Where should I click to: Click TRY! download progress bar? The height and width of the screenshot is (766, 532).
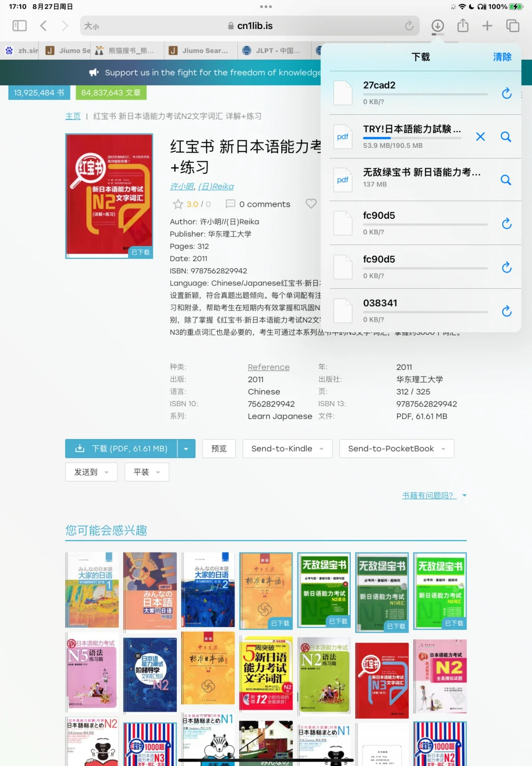coord(412,138)
